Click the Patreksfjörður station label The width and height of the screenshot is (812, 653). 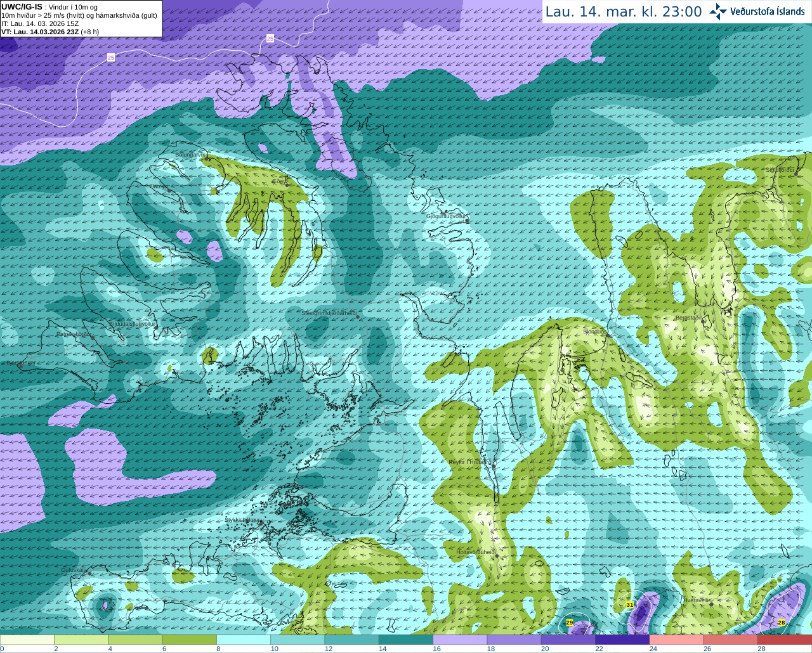point(74,334)
